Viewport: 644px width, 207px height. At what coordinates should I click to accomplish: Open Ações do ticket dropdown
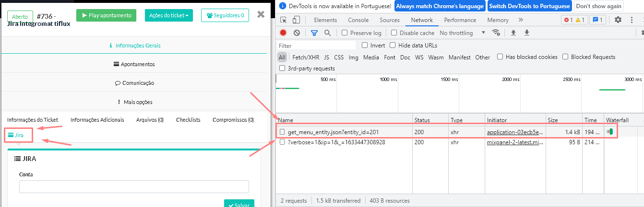[168, 15]
